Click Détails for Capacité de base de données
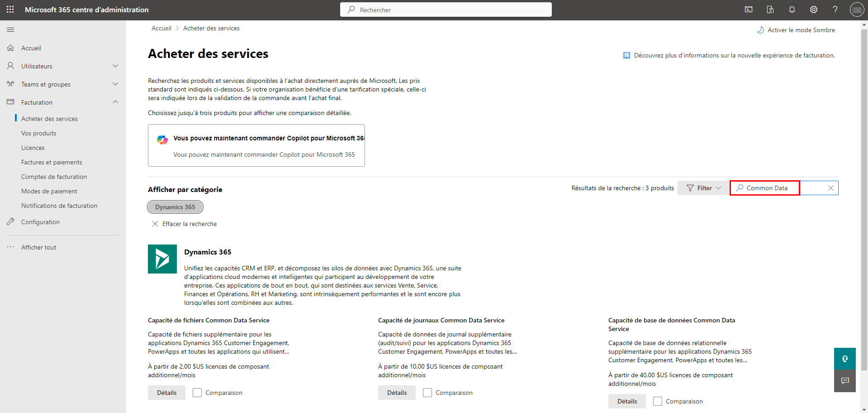 (627, 401)
